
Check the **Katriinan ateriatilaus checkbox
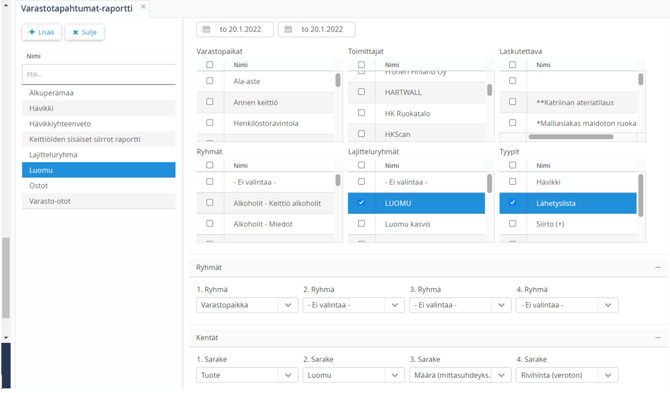(513, 102)
